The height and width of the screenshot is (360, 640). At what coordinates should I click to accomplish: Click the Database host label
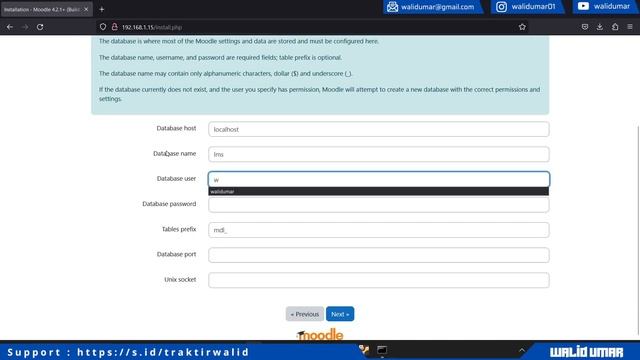176,128
